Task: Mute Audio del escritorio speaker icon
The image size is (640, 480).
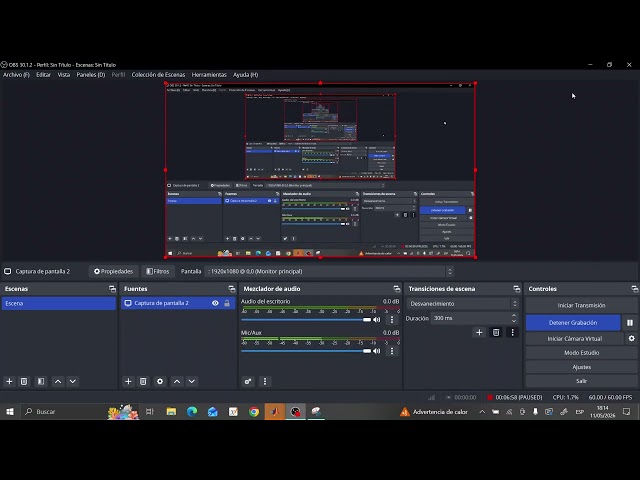Action: tap(377, 320)
